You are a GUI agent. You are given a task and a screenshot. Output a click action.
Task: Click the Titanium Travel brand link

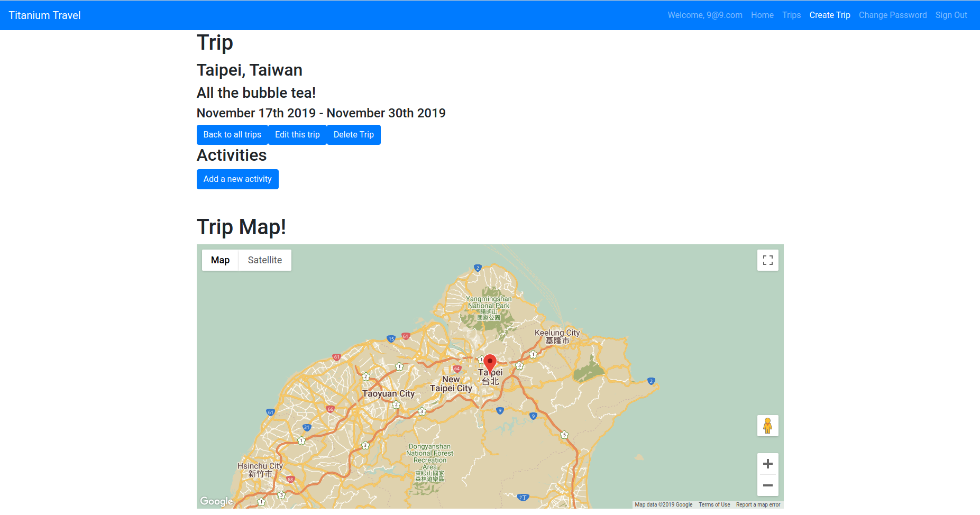(44, 15)
